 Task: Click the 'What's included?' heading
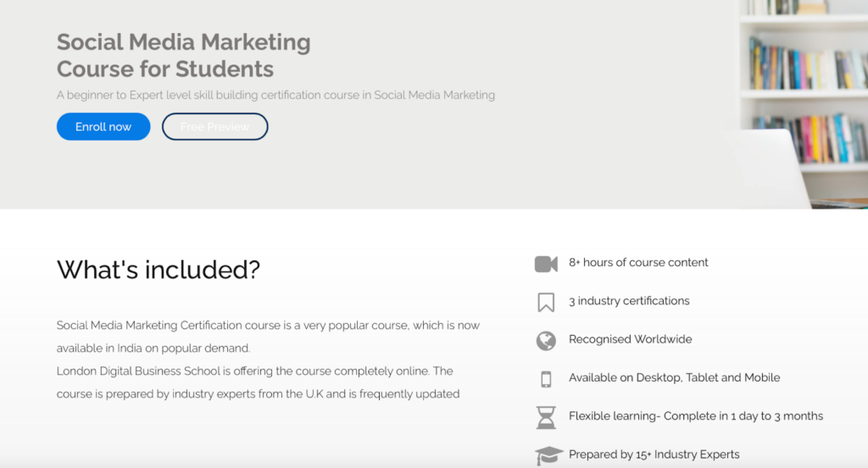(x=159, y=270)
